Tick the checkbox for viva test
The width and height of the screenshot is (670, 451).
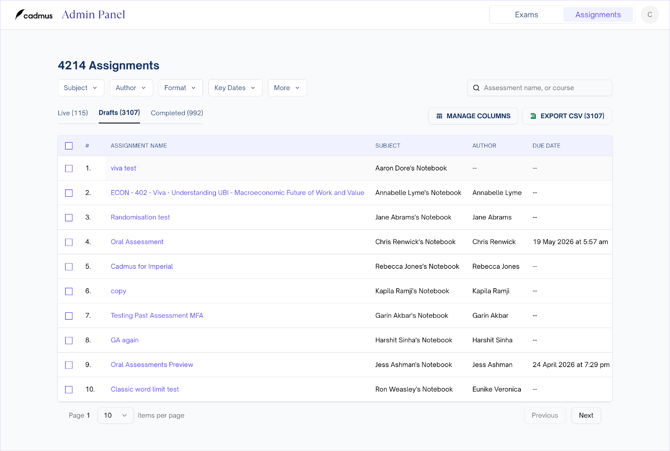(x=69, y=169)
